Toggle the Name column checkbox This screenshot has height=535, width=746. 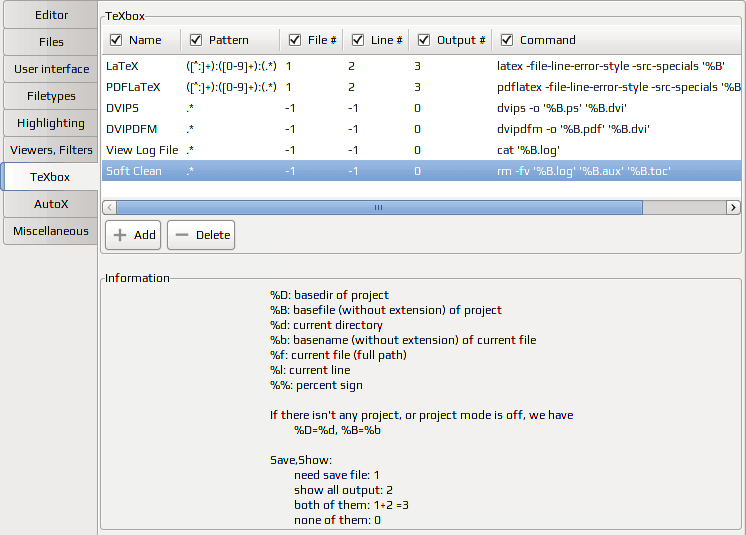(116, 40)
